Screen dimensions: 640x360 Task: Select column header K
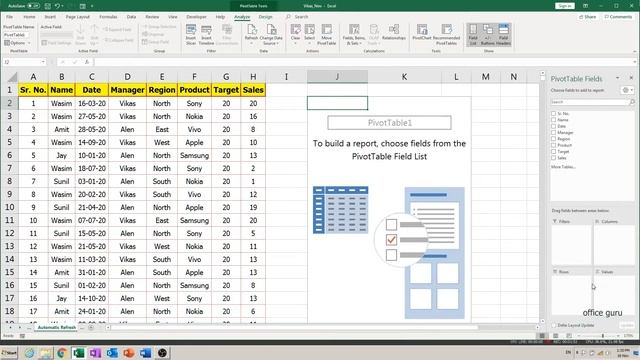404,77
